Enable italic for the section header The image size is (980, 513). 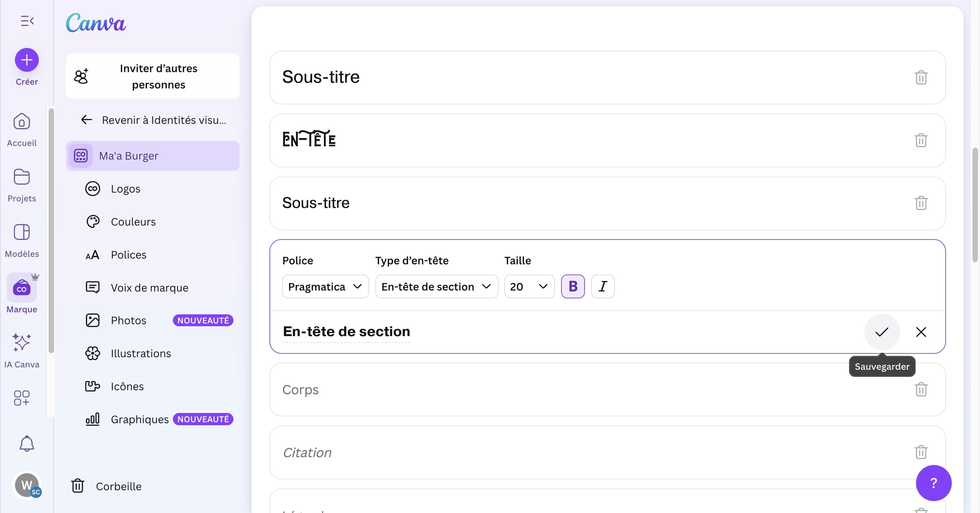point(602,286)
